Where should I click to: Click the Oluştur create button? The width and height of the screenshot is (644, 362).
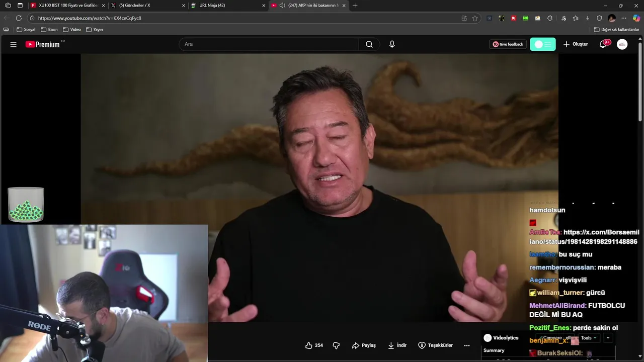pos(576,44)
